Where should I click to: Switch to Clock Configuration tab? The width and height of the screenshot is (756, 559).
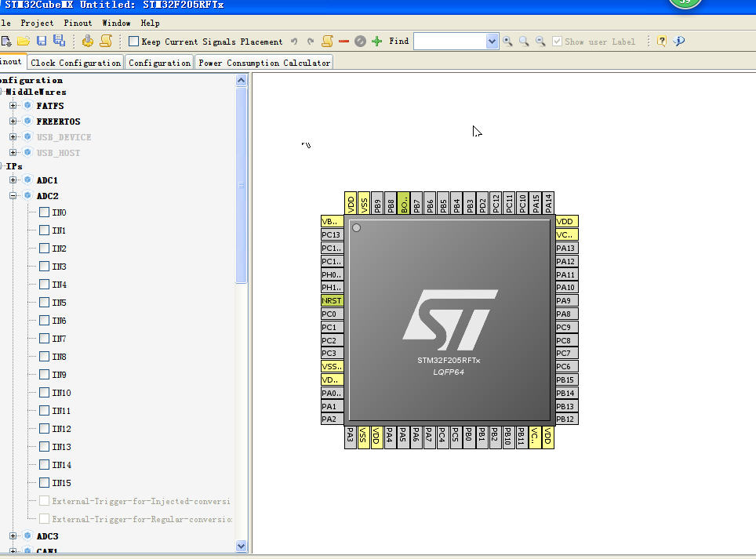(x=76, y=63)
